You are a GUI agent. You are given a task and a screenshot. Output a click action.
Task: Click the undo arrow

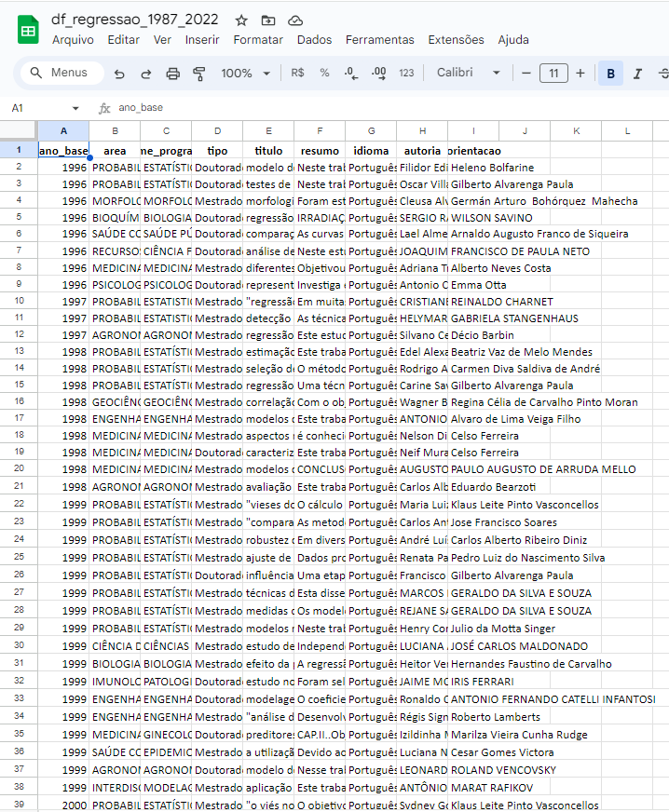pos(119,74)
